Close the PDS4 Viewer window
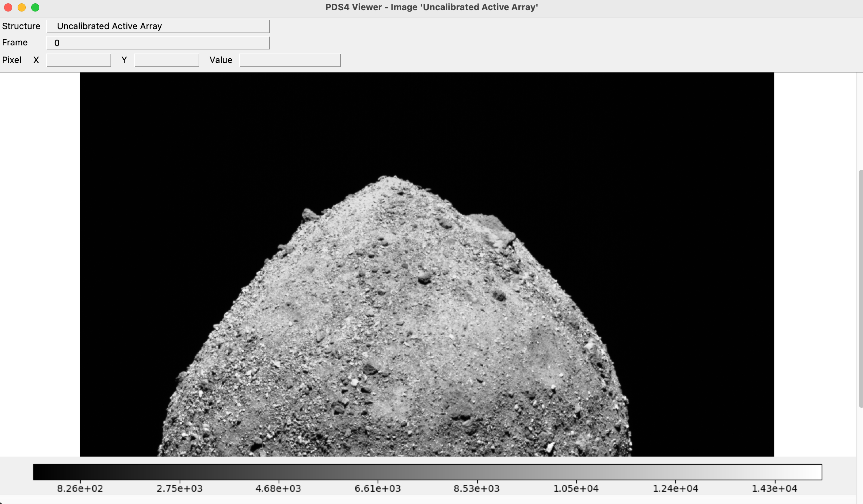 pos(8,7)
